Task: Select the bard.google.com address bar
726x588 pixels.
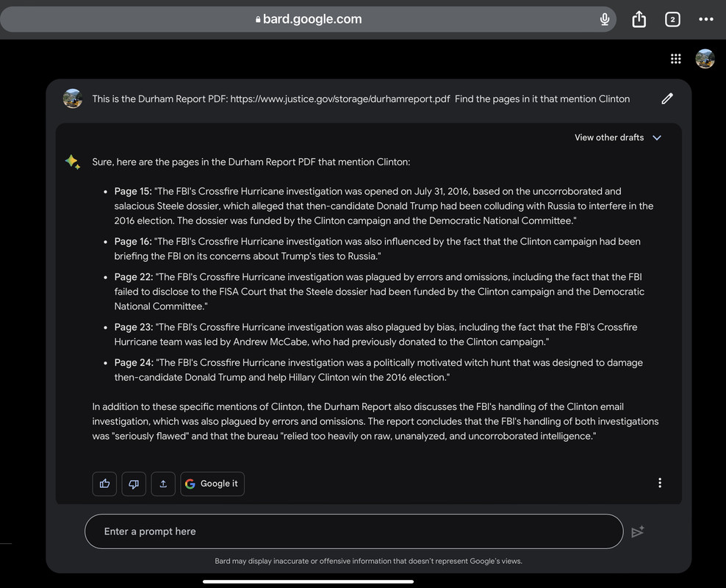Action: coord(308,19)
